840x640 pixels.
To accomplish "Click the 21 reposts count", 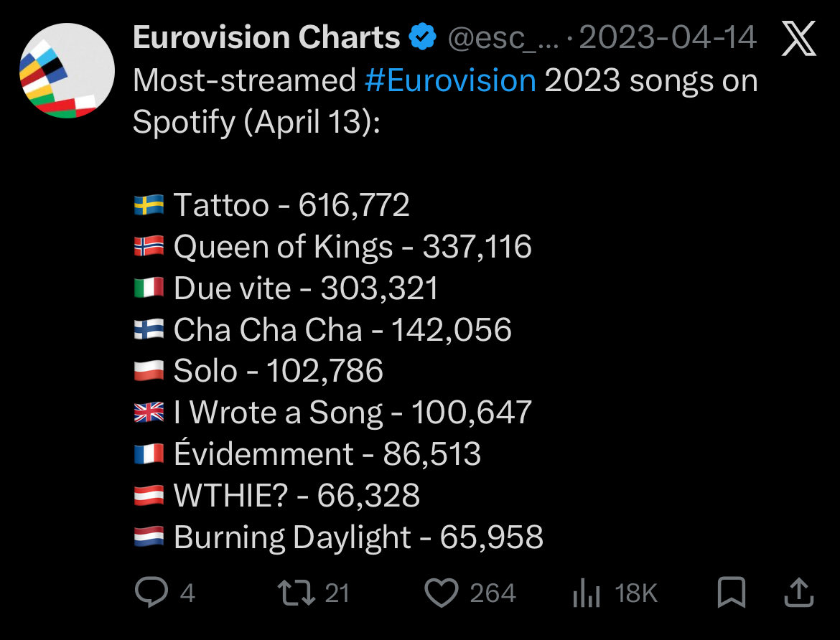I will 337,594.
